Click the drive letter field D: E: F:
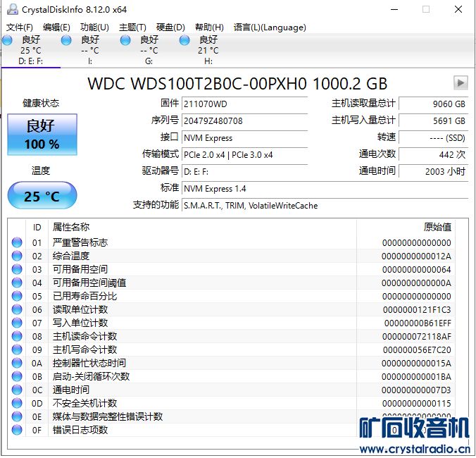The height and width of the screenshot is (458, 476). pos(244,172)
